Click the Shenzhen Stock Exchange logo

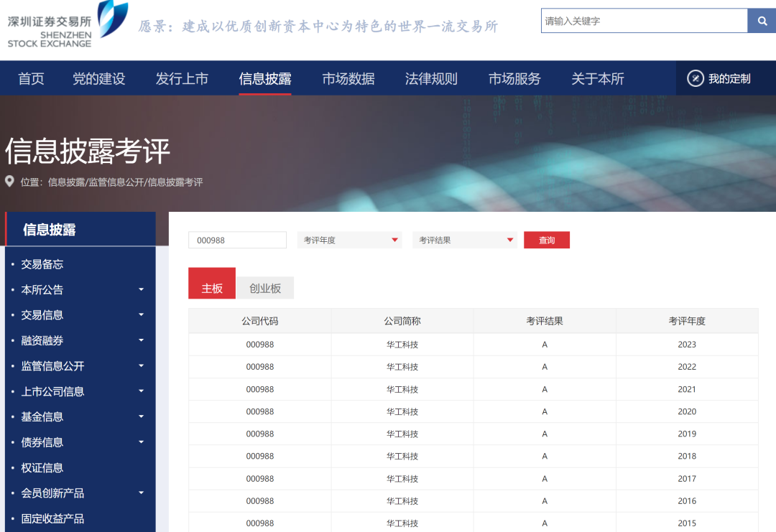[66, 25]
